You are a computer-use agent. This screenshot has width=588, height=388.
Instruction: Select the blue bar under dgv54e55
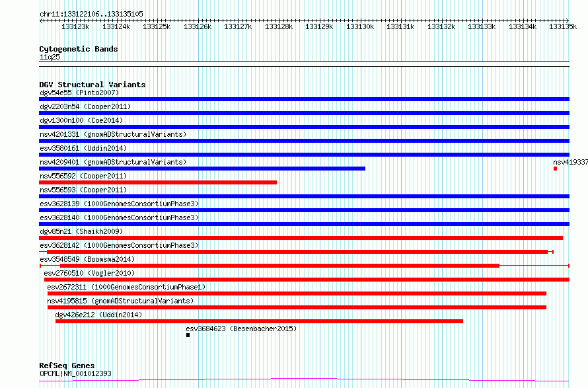304,99
